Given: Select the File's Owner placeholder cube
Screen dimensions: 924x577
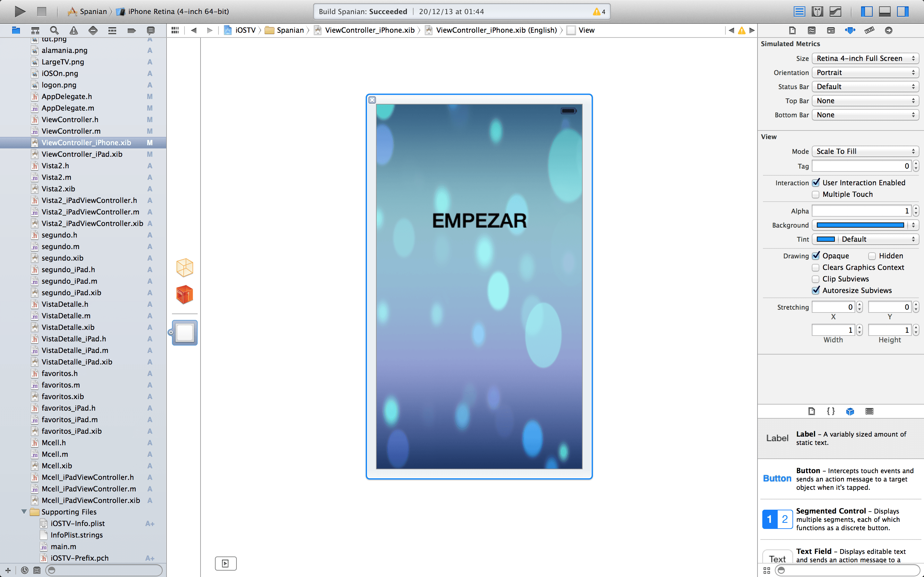Looking at the screenshot, I should [x=185, y=267].
